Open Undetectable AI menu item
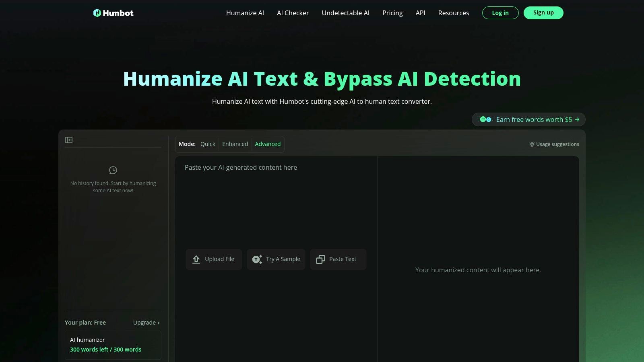The image size is (644, 362). pos(346,13)
